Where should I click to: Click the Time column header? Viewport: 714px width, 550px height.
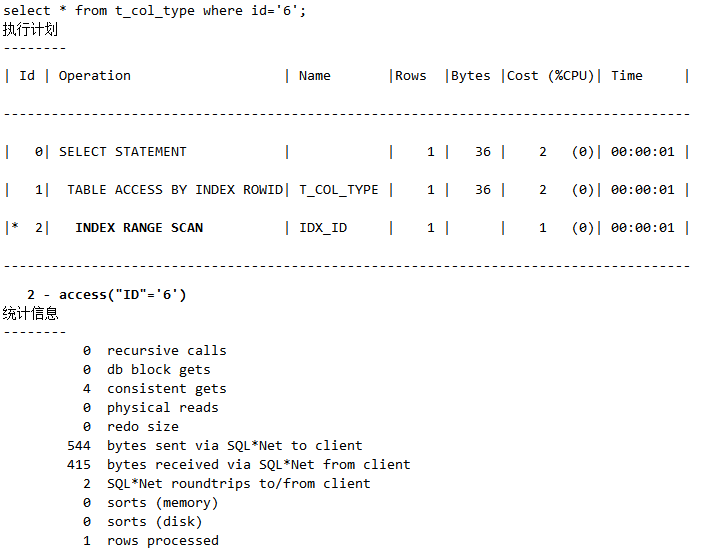pos(627,76)
